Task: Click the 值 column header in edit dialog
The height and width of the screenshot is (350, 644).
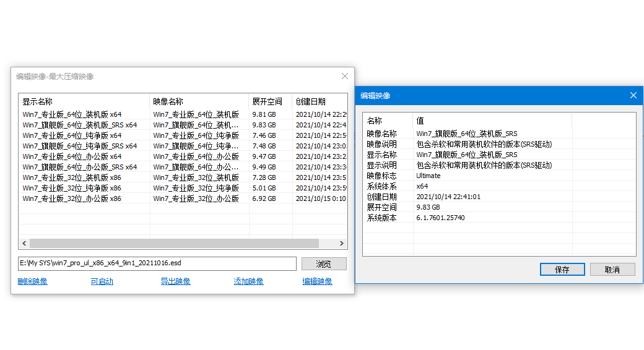Action: pyautogui.click(x=492, y=121)
